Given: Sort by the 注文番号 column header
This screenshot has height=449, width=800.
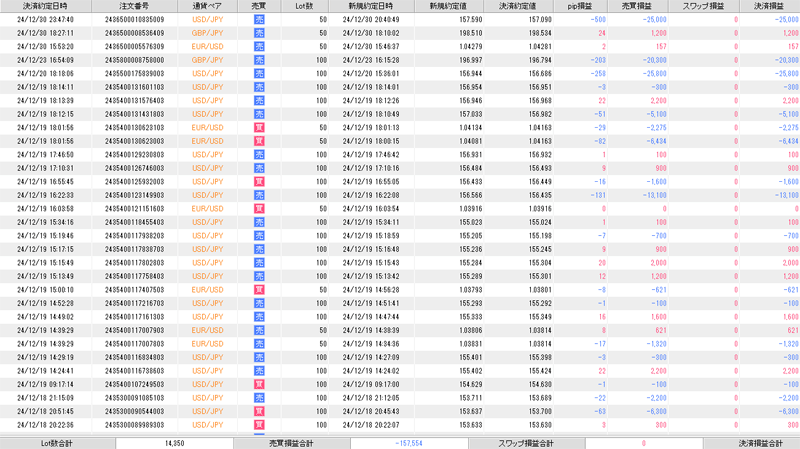Looking at the screenshot, I should point(135,6).
